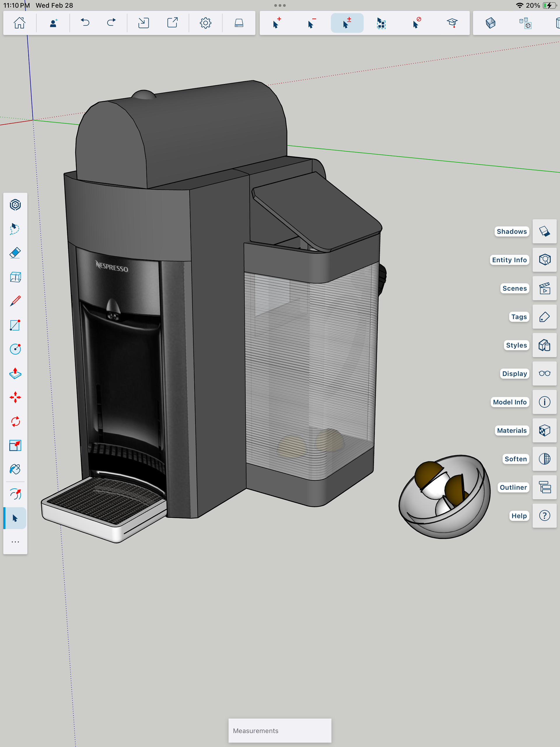
Task: Activate the Push/Pull tool
Action: click(x=15, y=373)
